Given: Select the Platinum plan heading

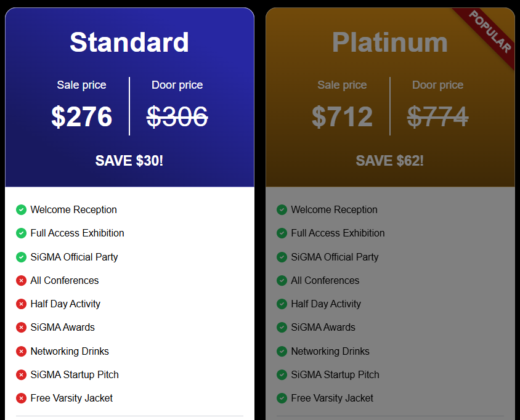Looking at the screenshot, I should (390, 42).
